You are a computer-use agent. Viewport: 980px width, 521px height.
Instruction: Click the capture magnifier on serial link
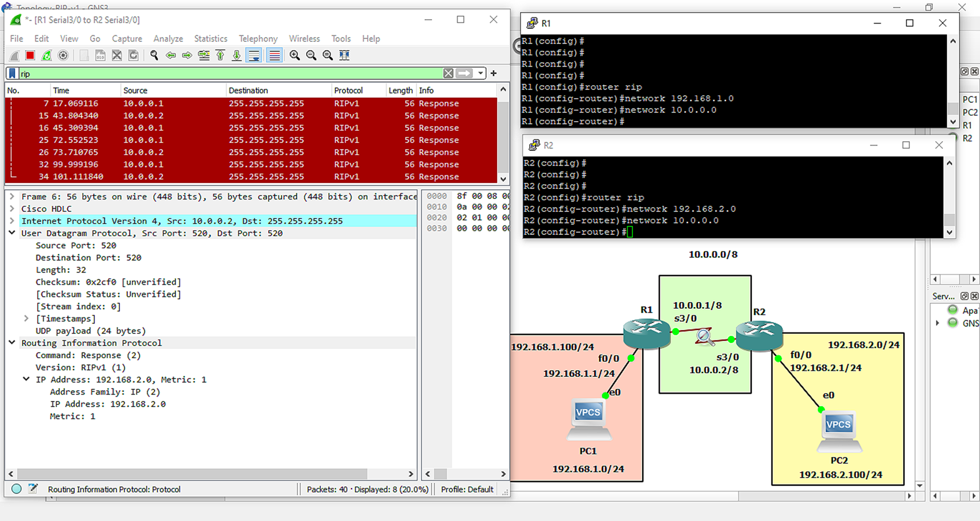point(704,337)
